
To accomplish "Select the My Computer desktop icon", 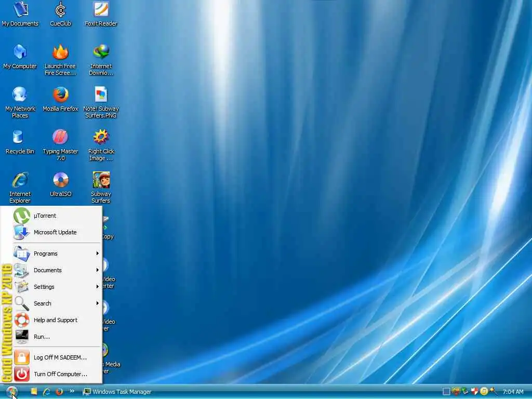I will click(20, 57).
